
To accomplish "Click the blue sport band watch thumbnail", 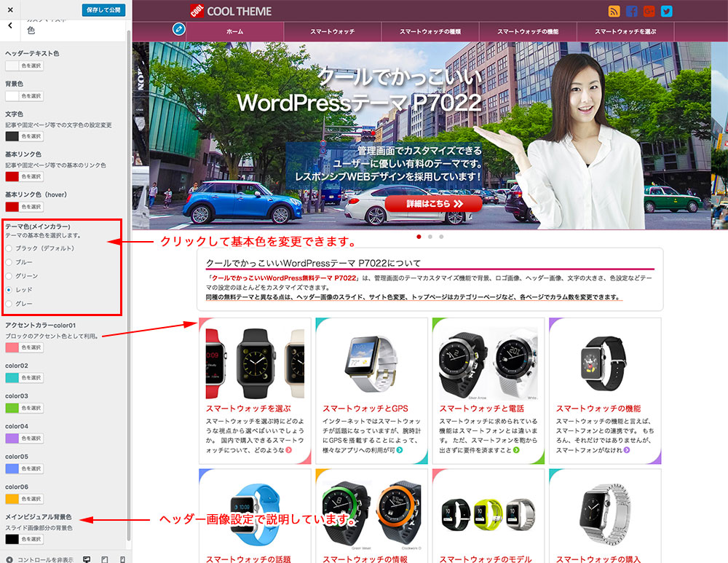I will click(255, 513).
